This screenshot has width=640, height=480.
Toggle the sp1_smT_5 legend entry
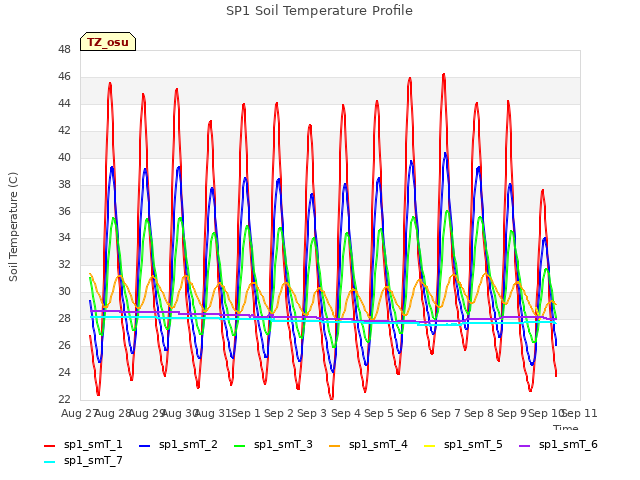coord(463,444)
